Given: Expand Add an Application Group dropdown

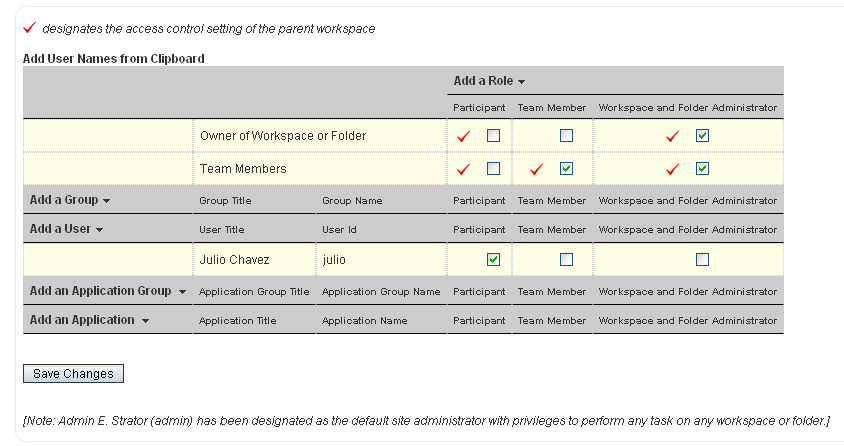Looking at the screenshot, I should tap(108, 291).
